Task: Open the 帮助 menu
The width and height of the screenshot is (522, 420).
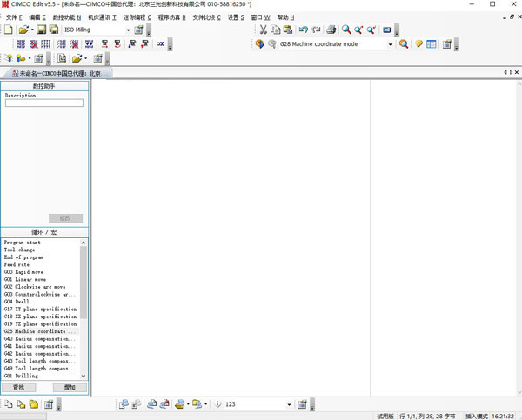Action: (285, 17)
